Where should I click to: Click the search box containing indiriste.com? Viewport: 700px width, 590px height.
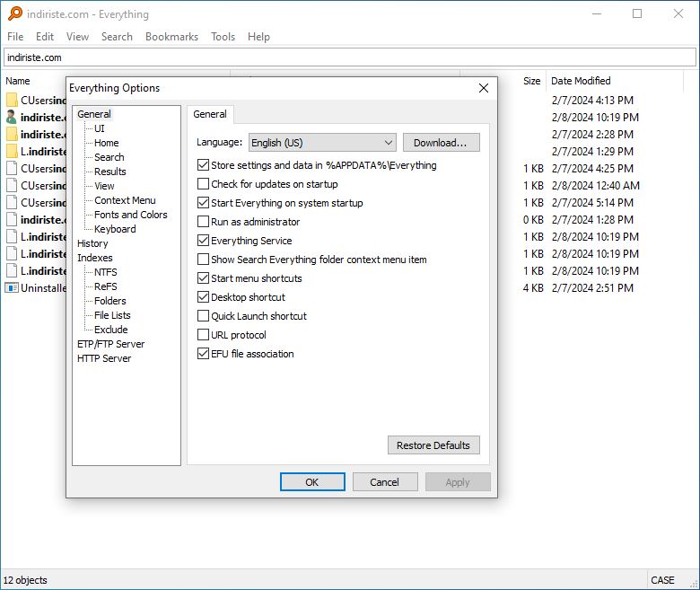[350, 57]
